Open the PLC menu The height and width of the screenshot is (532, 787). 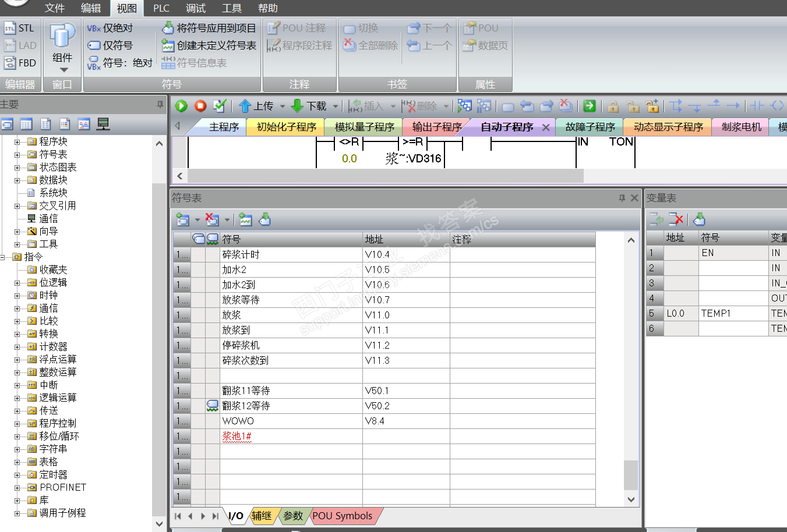[x=161, y=8]
